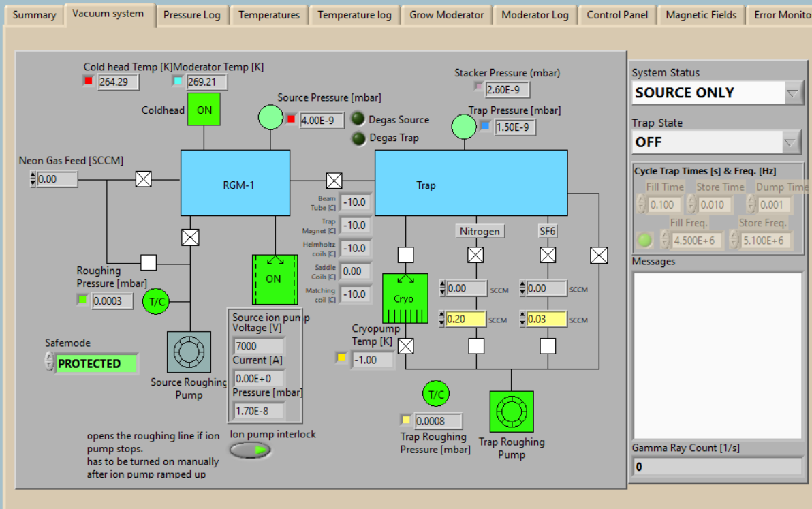
Task: Click the cyan Moderator Temp indicator
Action: pos(178,81)
